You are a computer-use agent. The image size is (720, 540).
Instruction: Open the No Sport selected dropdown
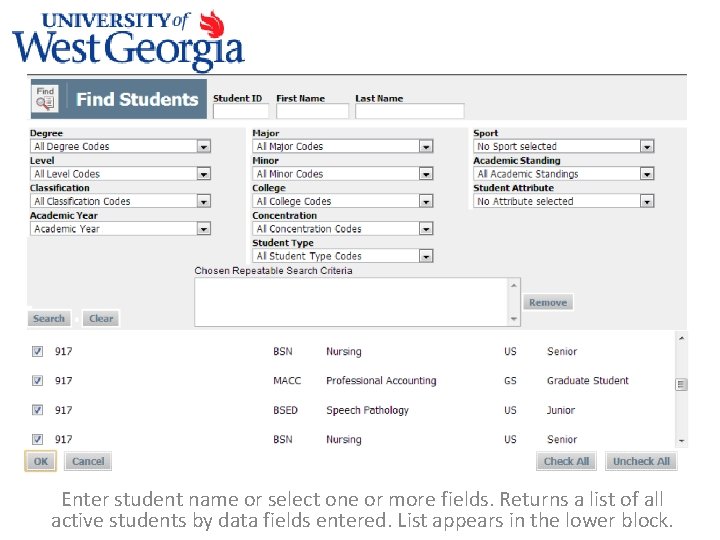647,146
